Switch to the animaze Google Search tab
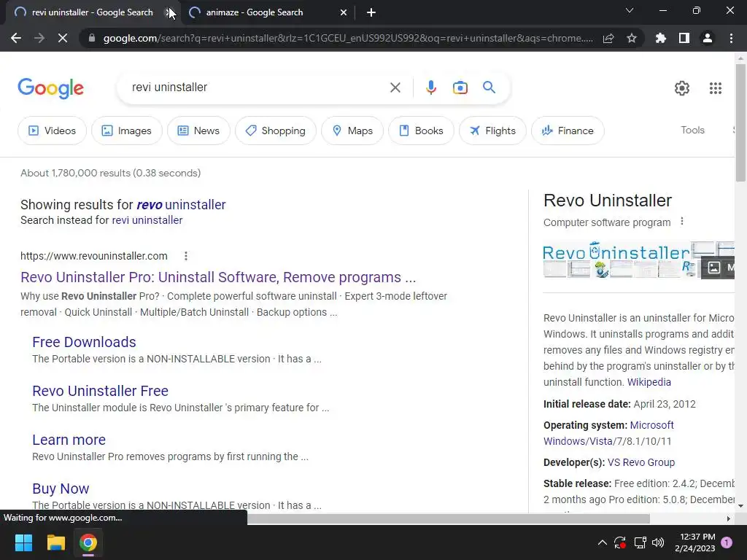This screenshot has height=560, width=747. 267,12
